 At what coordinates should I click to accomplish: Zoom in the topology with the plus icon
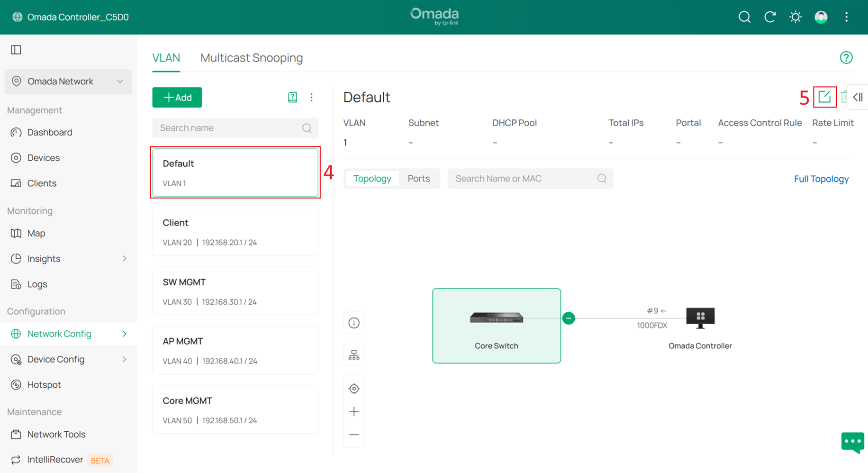click(354, 411)
